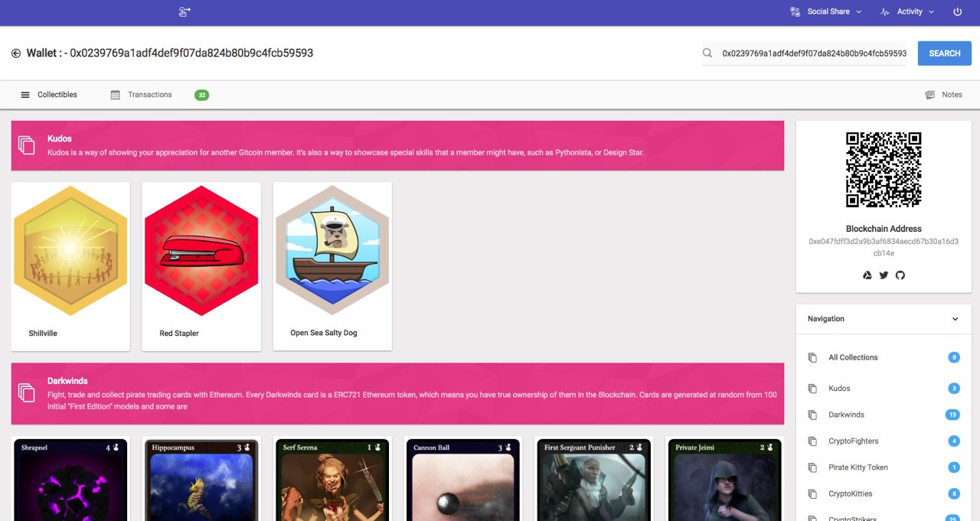Screen dimensions: 980x521
Task: Click the Google Drive icon
Action: 867,275
